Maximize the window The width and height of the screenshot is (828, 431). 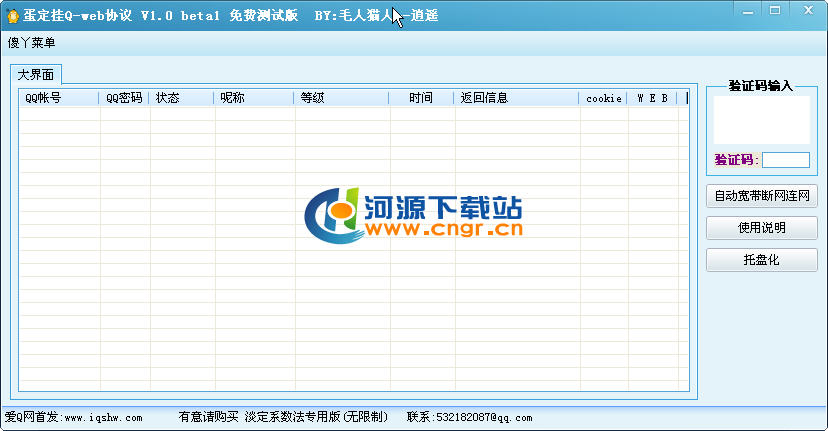pyautogui.click(x=775, y=11)
